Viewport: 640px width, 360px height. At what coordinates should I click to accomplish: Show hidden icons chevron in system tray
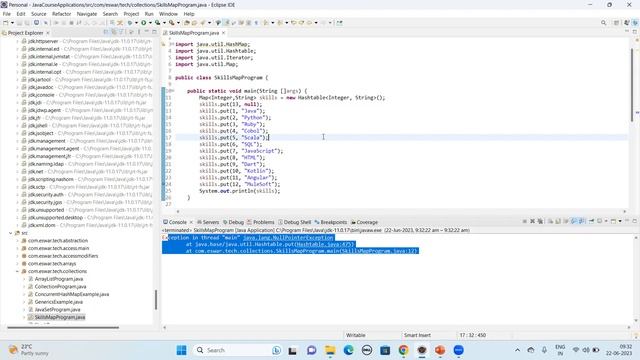coord(517,350)
